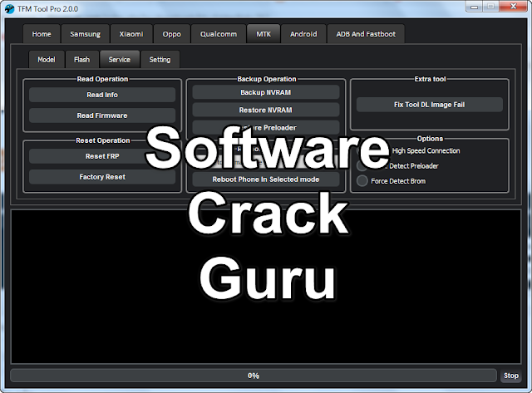
Task: Switch to ADB And Fastboot tab
Action: click(366, 34)
